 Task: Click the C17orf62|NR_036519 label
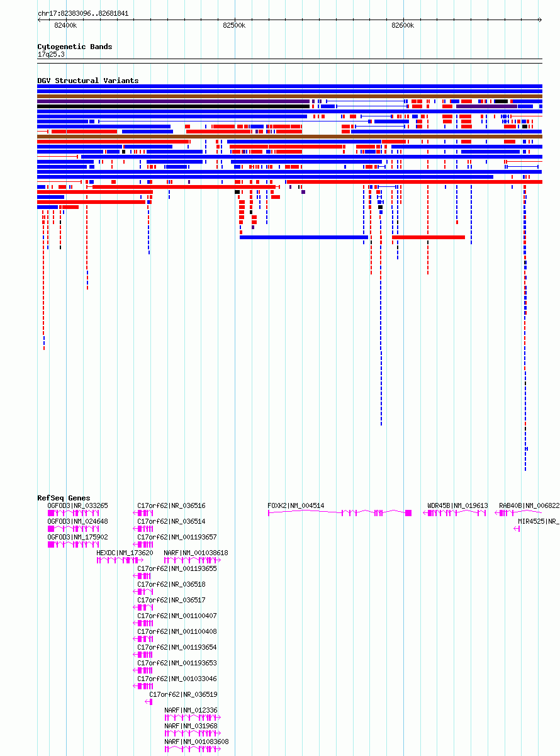[x=183, y=694]
